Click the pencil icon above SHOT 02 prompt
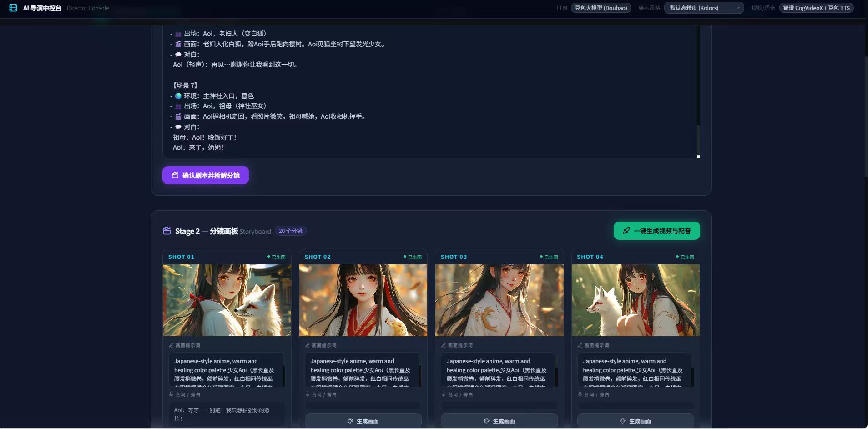This screenshot has height=429, width=868. pyautogui.click(x=308, y=345)
